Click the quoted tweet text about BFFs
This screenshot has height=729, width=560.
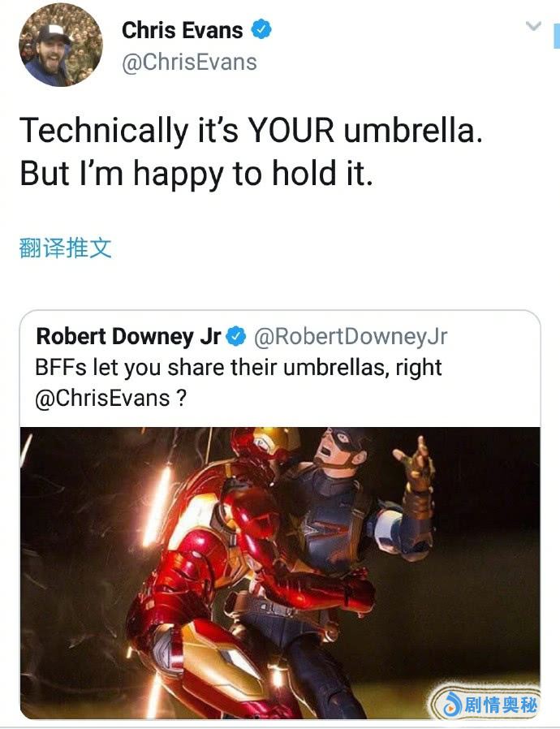tap(238, 382)
